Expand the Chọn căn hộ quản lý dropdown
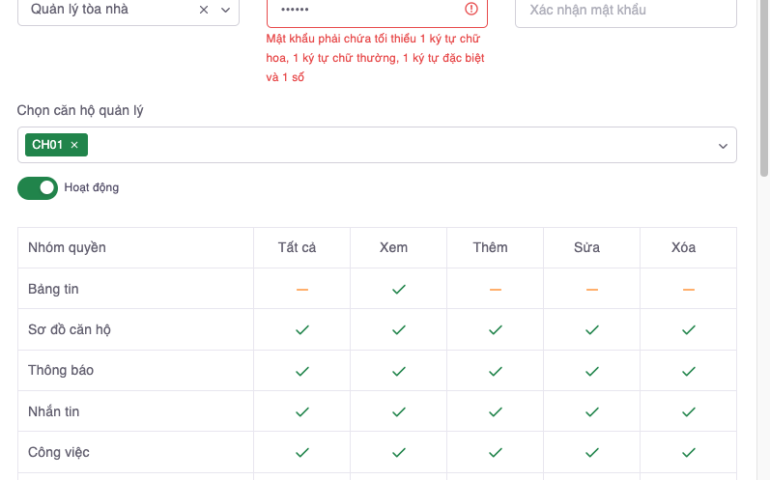The image size is (770, 480). tap(723, 146)
